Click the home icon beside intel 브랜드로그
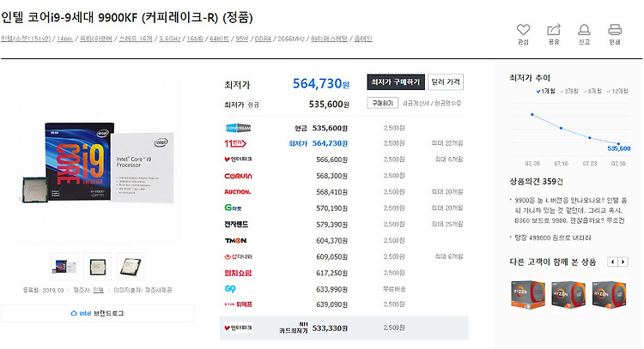This screenshot has width=644, height=349. pyautogui.click(x=74, y=313)
